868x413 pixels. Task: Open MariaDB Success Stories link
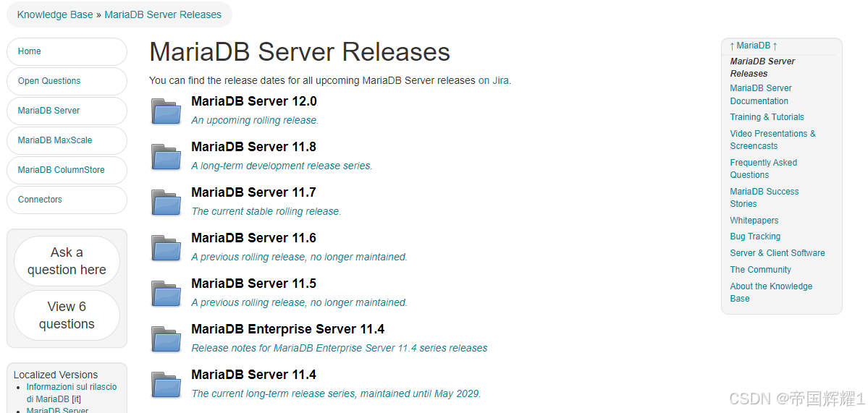tap(764, 197)
